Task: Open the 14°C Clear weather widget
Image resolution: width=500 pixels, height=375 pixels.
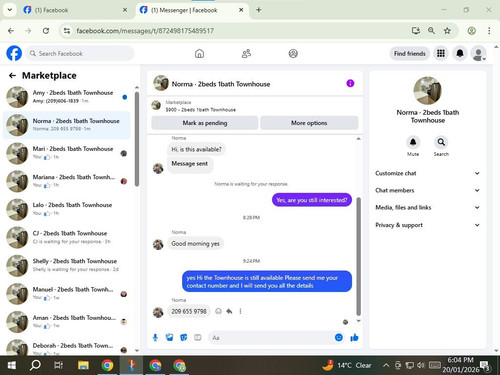Action: (347, 365)
